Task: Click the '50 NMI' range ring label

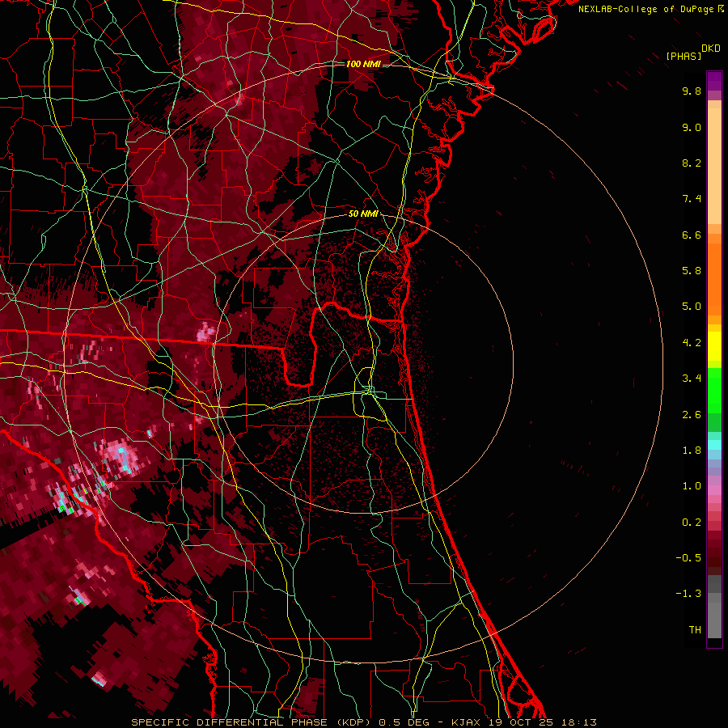Action: 363,214
